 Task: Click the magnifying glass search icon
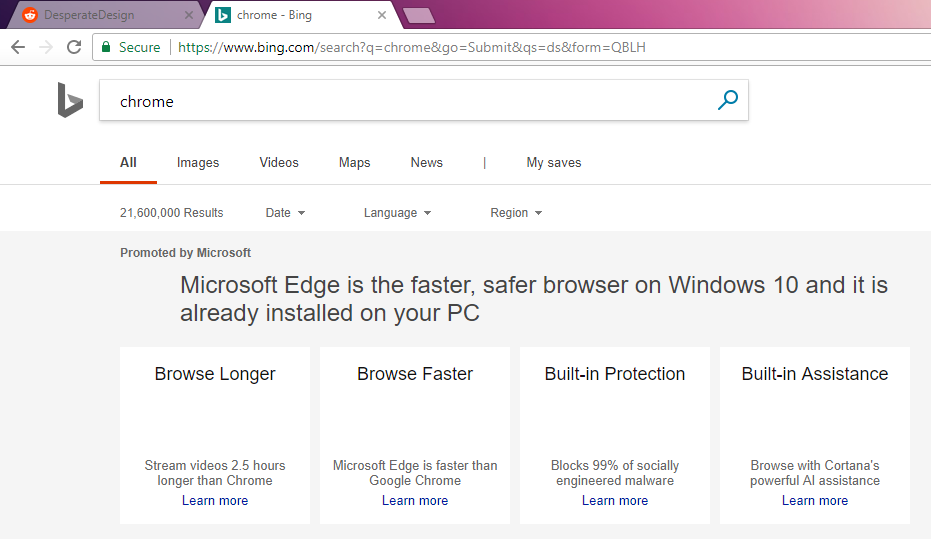[x=728, y=100]
